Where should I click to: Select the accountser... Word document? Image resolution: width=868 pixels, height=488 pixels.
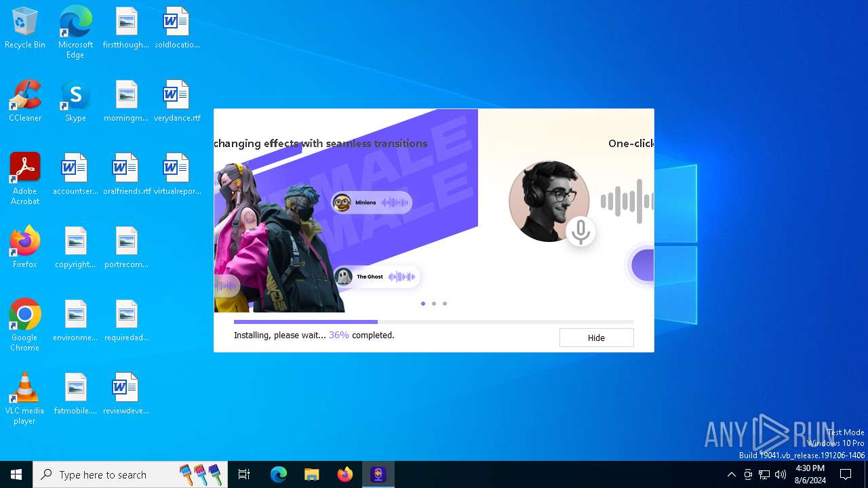tap(75, 174)
